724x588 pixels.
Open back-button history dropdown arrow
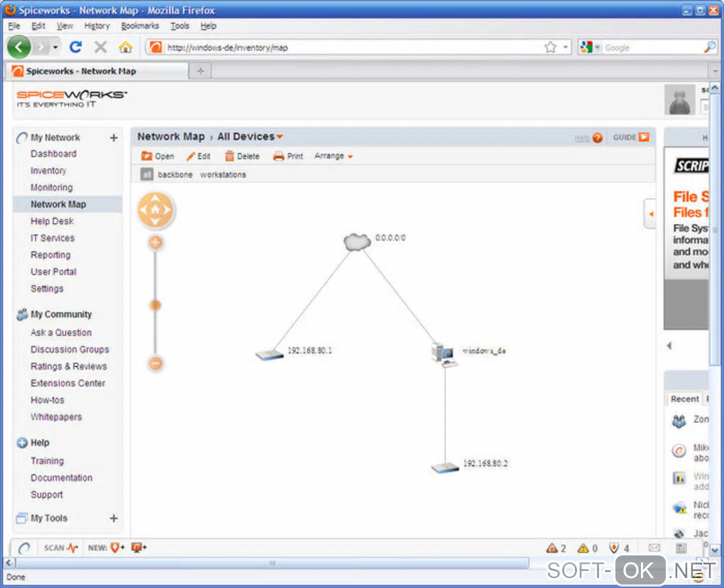[55, 47]
